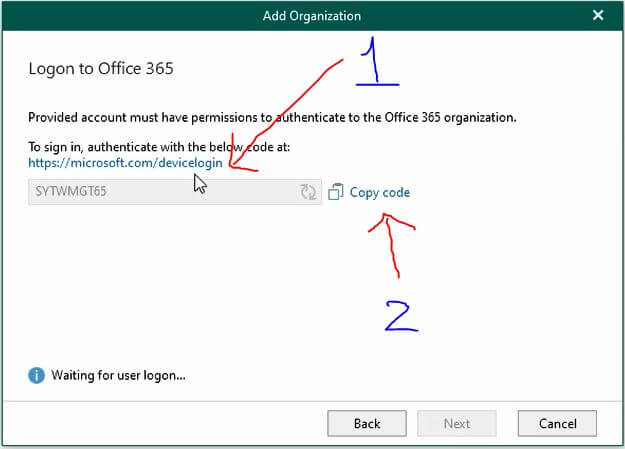Go back with the Back button
The image size is (625, 449).
(x=367, y=423)
